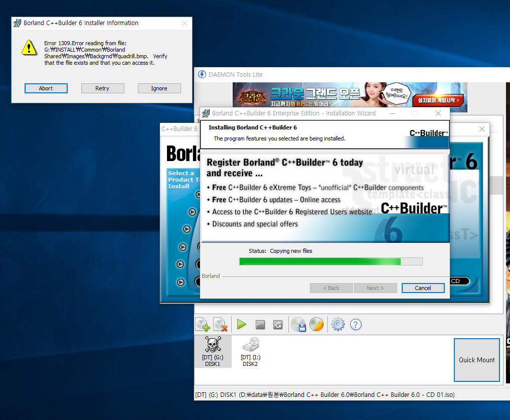
Task: Open Preferences via the gear icon
Action: tap(338, 325)
